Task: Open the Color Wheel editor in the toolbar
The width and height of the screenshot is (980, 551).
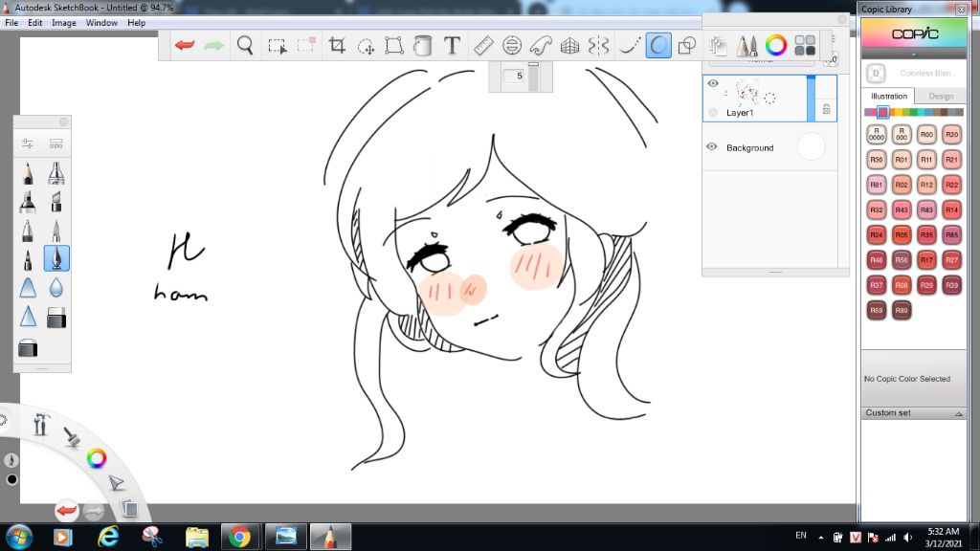Action: point(775,46)
